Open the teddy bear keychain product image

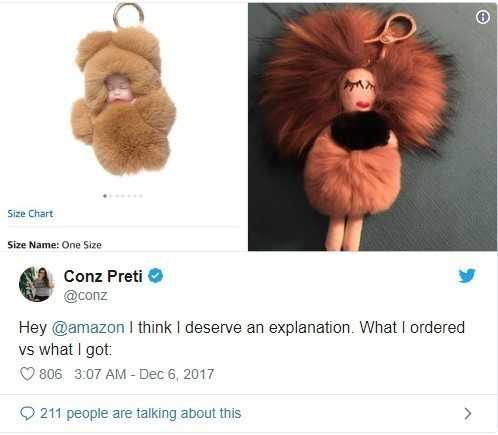tap(123, 90)
